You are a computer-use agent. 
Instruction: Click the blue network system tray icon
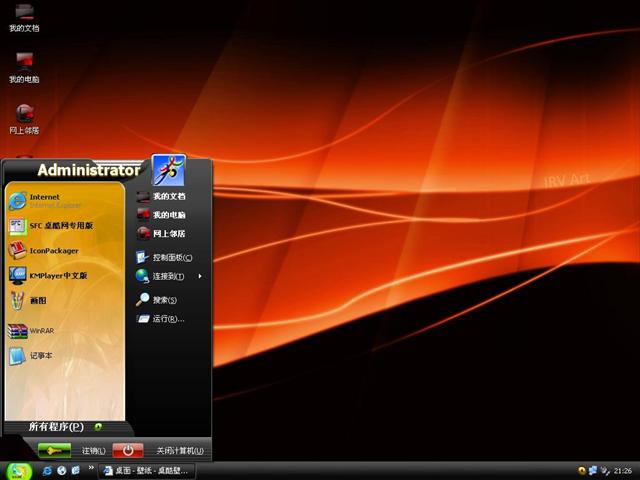pyautogui.click(x=593, y=471)
